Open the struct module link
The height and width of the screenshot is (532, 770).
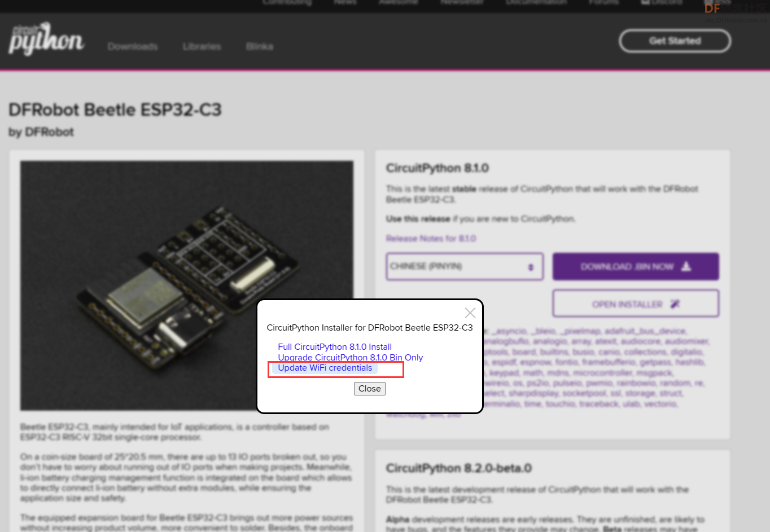[671, 393]
